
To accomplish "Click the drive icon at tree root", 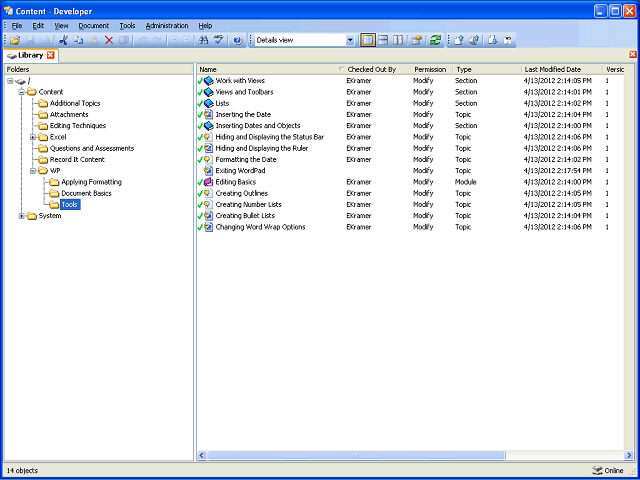I will point(20,81).
